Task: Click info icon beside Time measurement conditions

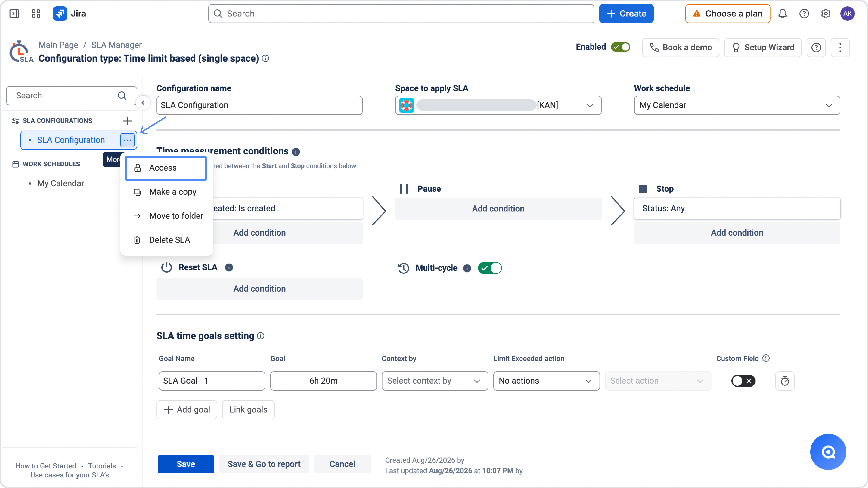Action: point(296,152)
